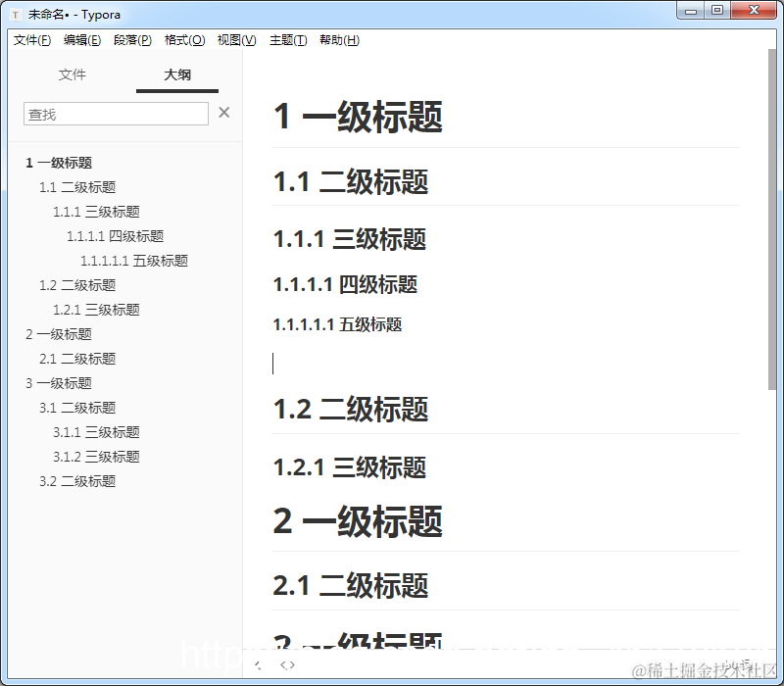Viewport: 784px width, 686px height.
Task: Click the "2 一级标题" heading in document
Action: click(x=356, y=521)
